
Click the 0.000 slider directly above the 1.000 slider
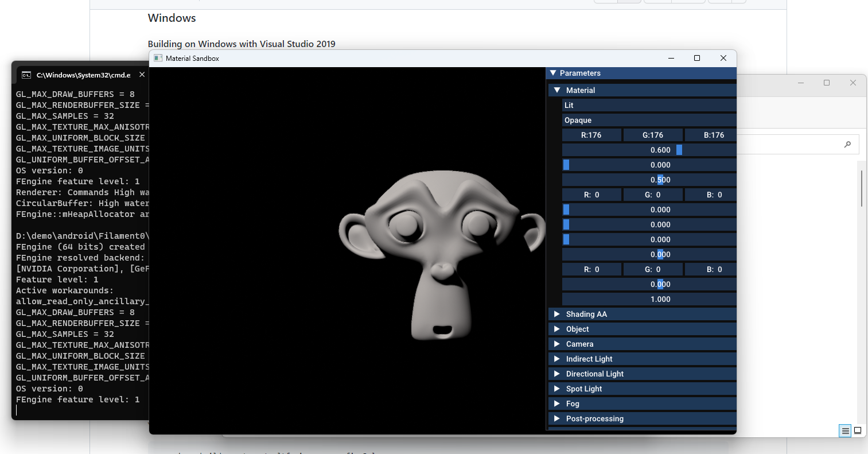(649, 284)
